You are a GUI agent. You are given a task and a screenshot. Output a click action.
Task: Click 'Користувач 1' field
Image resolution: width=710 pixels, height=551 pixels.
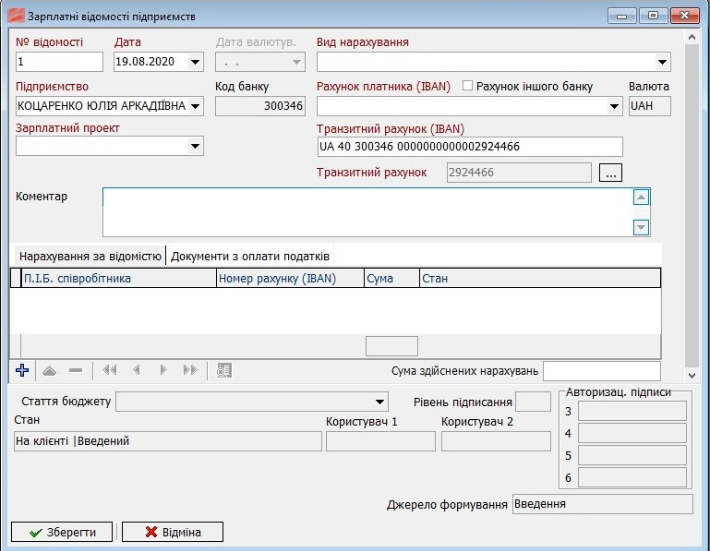click(381, 441)
